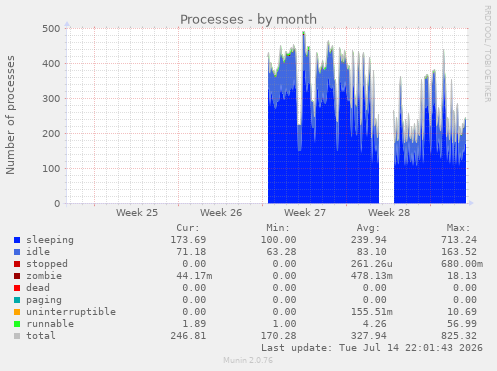Click the zombie legend color swatch
Image resolution: width=497 pixels, height=371 pixels.
pyautogui.click(x=17, y=276)
